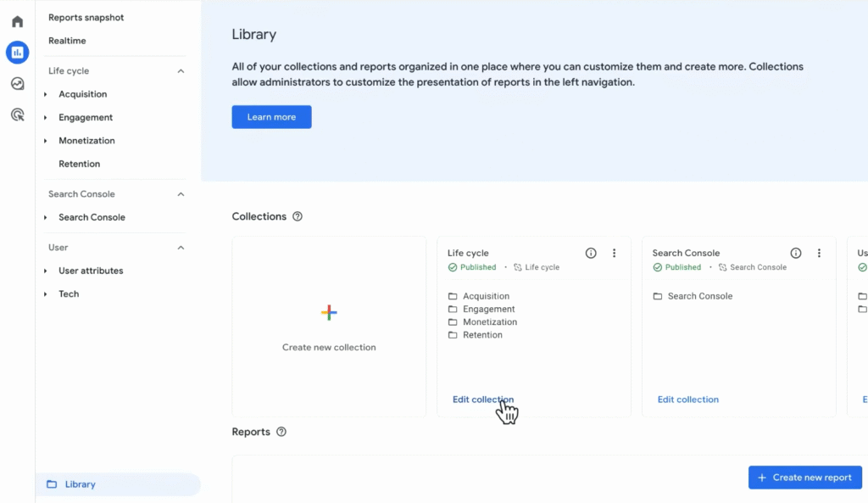This screenshot has width=868, height=503.
Task: Expand the Tech sidebar arrow
Action: (x=46, y=294)
